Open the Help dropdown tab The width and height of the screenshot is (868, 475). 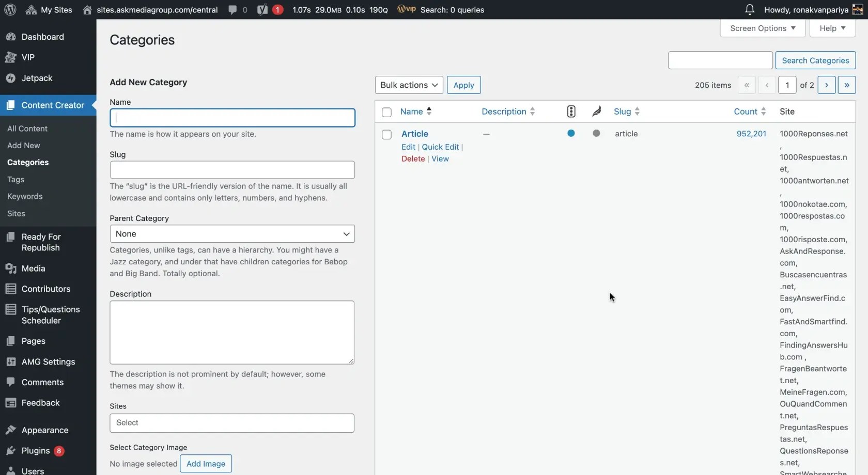(x=832, y=28)
